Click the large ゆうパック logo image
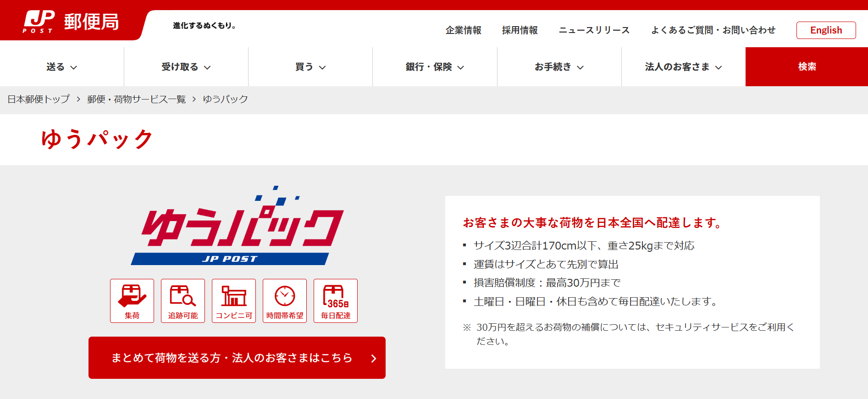This screenshot has height=399, width=868. coord(237,227)
